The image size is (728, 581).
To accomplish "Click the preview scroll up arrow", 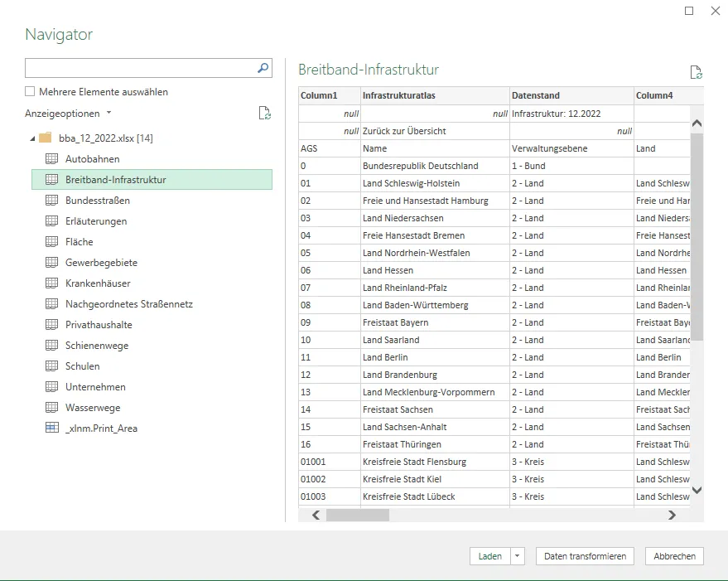I will click(697, 123).
